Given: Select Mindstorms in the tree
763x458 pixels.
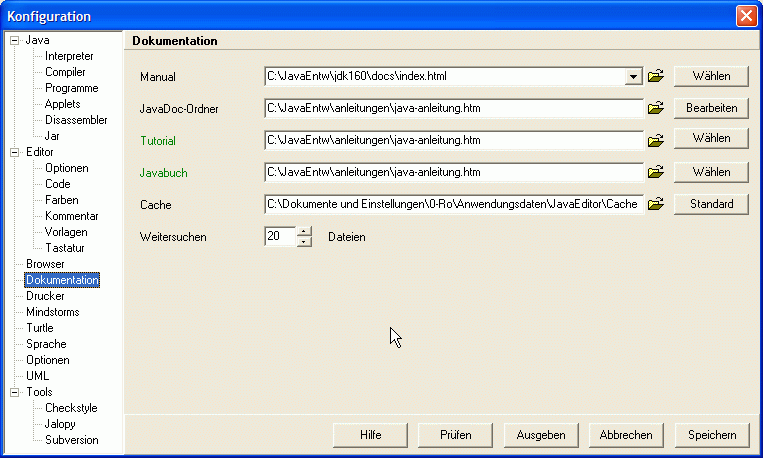Looking at the screenshot, I should tap(53, 312).
